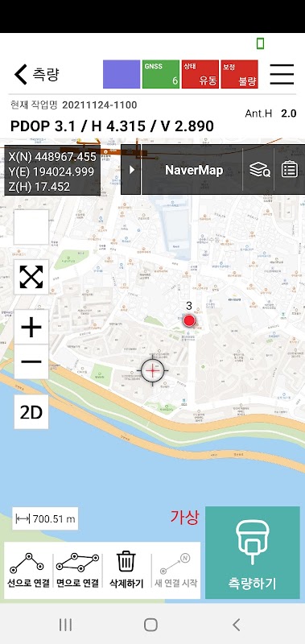Tap the red 가상 label
305x644 pixels.
185,518
